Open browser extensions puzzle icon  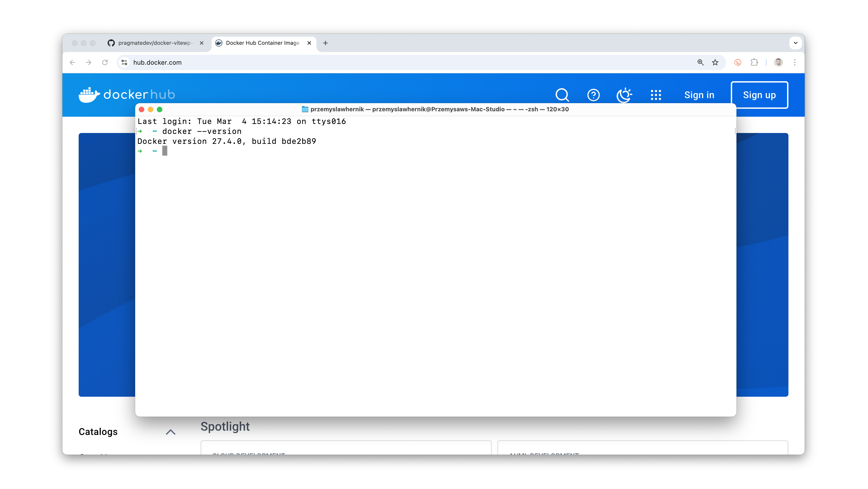tap(754, 62)
